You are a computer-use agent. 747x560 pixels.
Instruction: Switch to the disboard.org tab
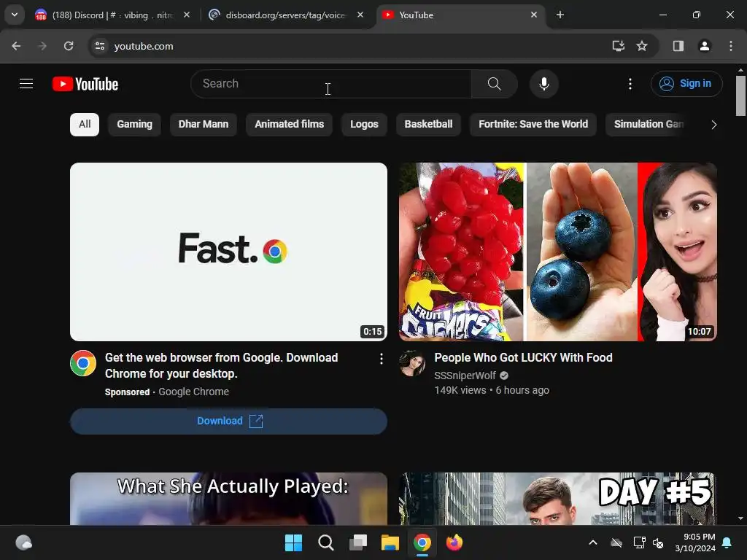[x=285, y=15]
